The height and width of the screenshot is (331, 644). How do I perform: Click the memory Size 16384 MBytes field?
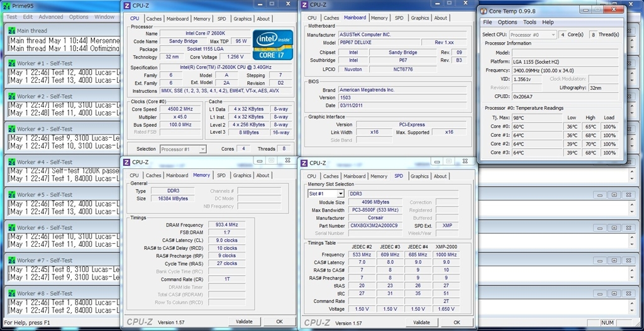click(x=174, y=198)
